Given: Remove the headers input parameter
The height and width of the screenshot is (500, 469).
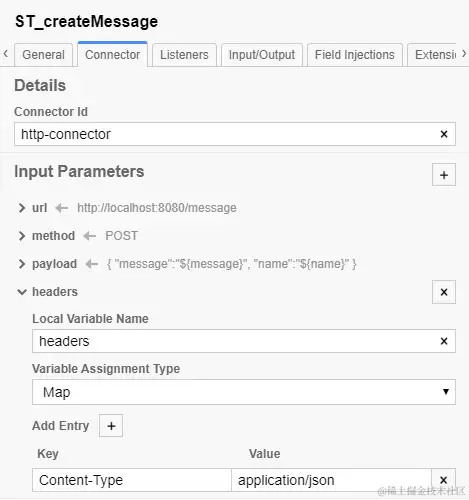Looking at the screenshot, I should [444, 292].
